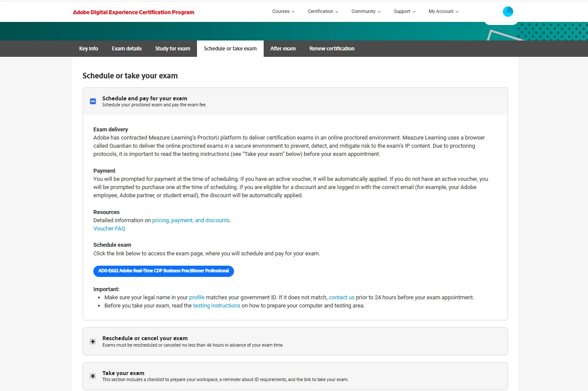Select the Schedule or take exam tab

[230, 49]
